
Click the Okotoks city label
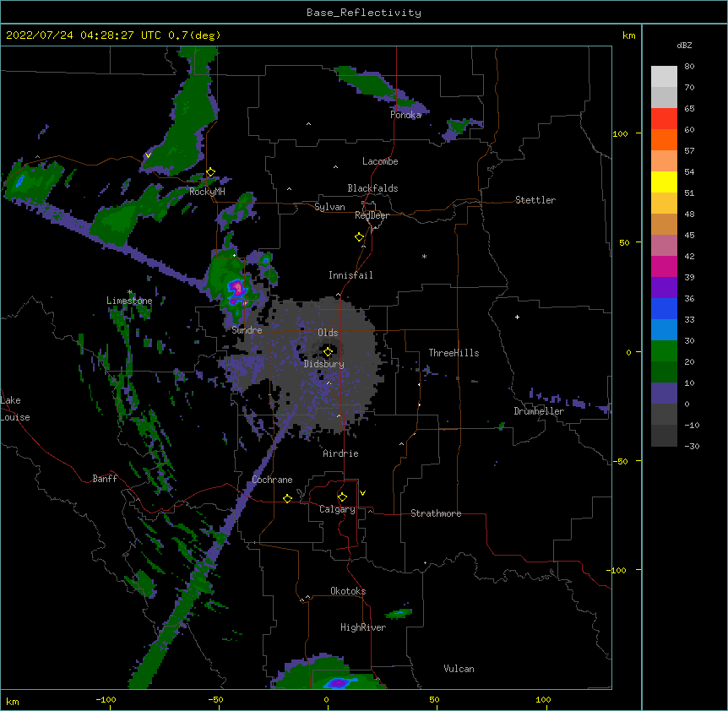coord(348,591)
